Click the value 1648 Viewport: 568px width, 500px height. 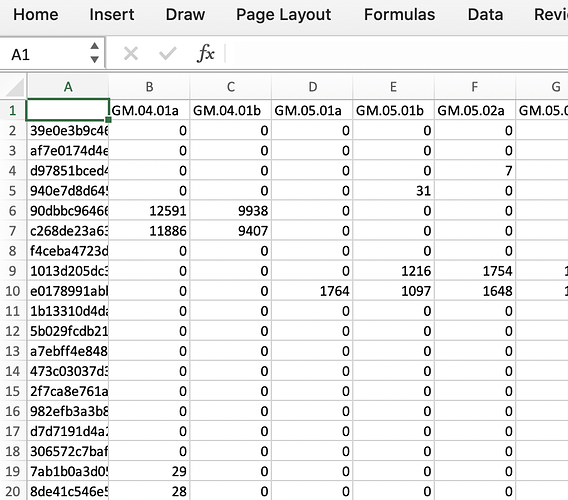(x=497, y=291)
